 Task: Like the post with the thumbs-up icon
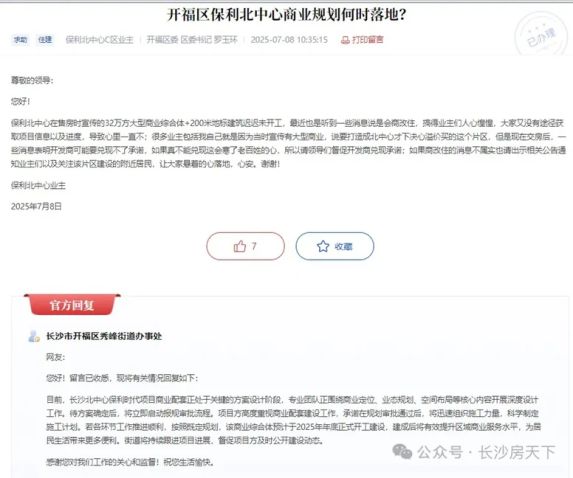tap(245, 246)
